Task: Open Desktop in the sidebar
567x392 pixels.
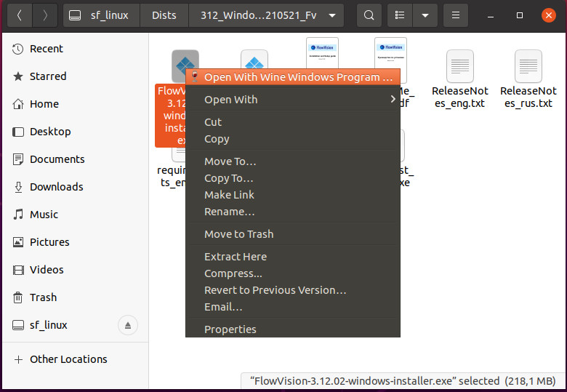Action: [x=75, y=132]
